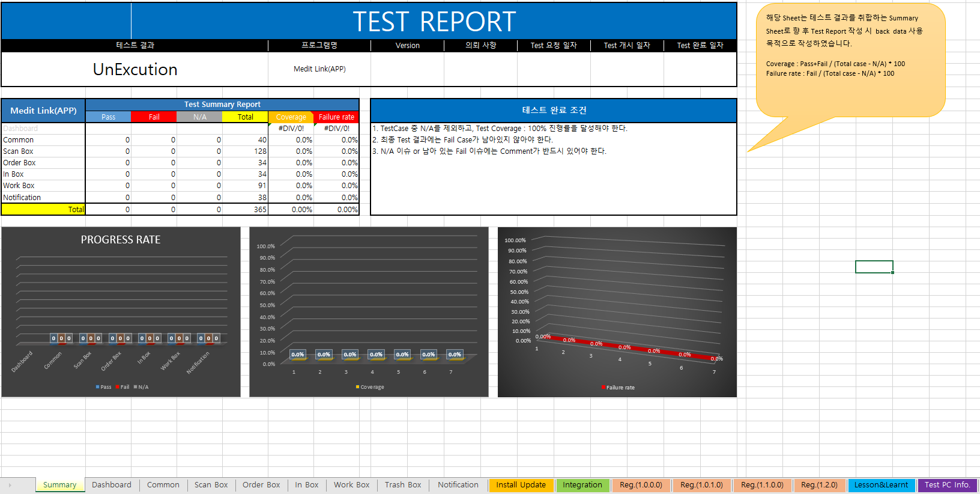This screenshot has height=494, width=980.
Task: Click the Version header cell
Action: (x=408, y=45)
